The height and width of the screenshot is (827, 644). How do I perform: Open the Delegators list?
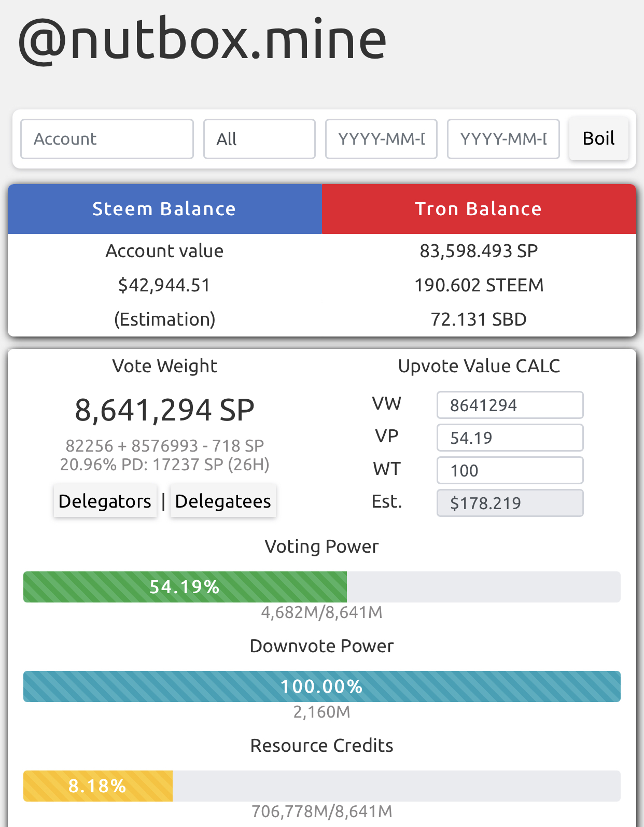[x=105, y=501]
